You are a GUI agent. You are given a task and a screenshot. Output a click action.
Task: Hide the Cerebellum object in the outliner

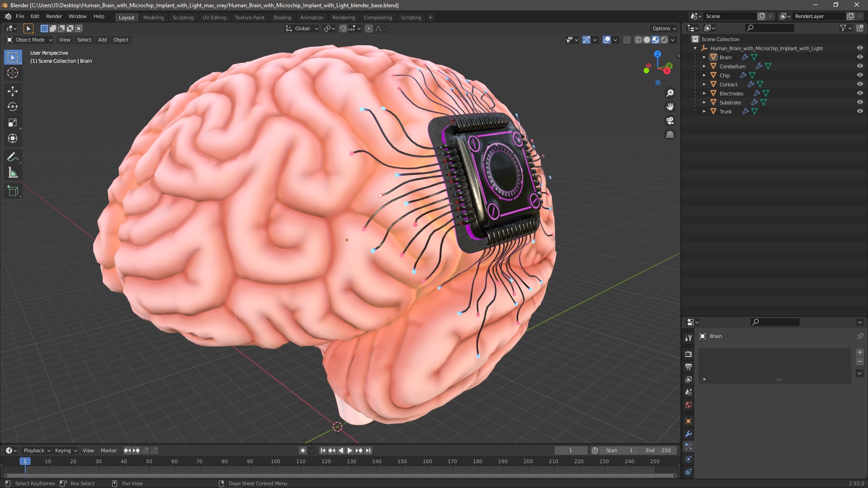[x=860, y=66]
